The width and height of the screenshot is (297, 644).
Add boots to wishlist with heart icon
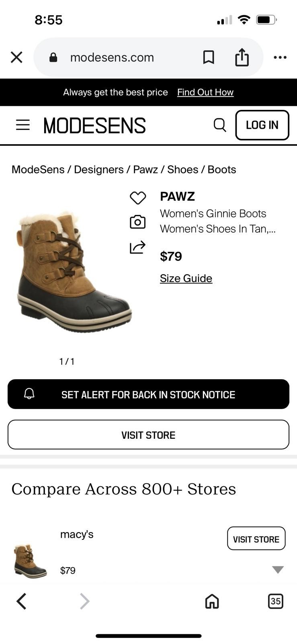click(137, 198)
